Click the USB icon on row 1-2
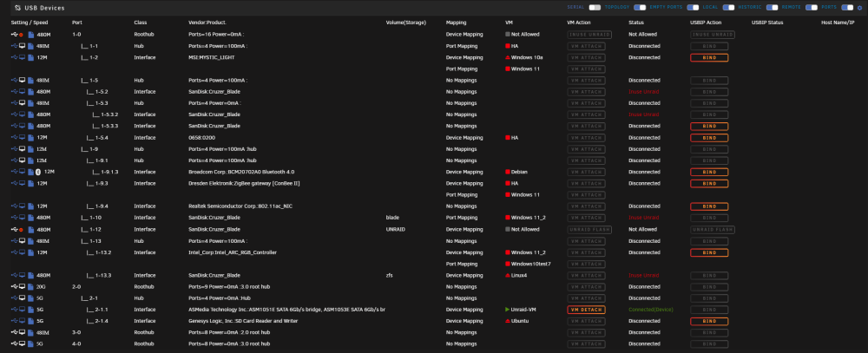Viewport: 868px width, 353px height. pyautogui.click(x=14, y=57)
